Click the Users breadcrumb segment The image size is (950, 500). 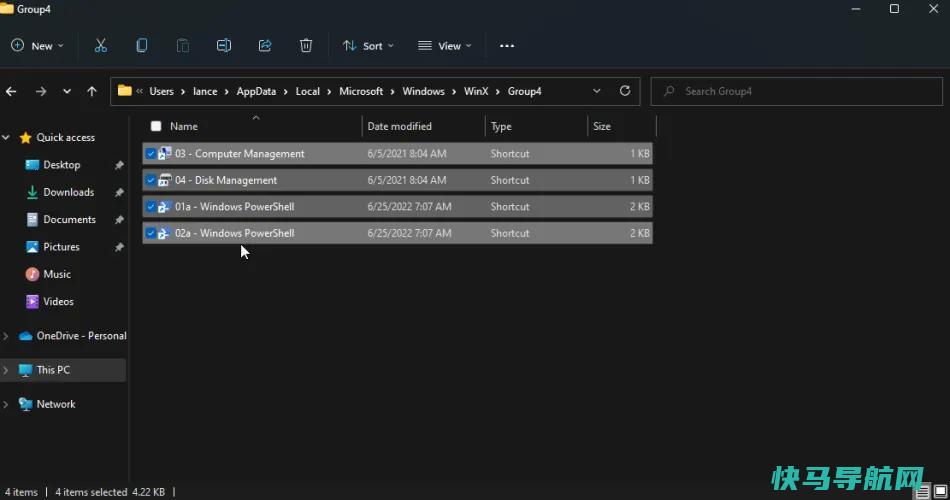pyautogui.click(x=161, y=91)
